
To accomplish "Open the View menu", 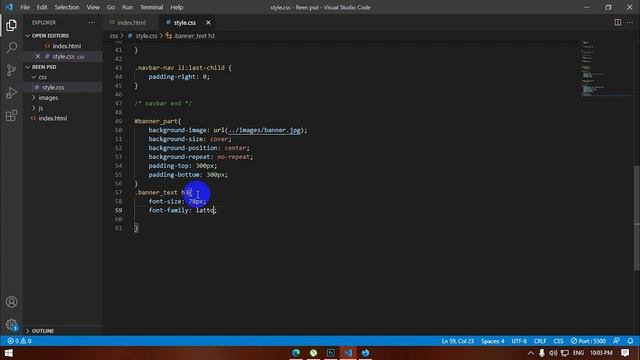I will pos(93,7).
